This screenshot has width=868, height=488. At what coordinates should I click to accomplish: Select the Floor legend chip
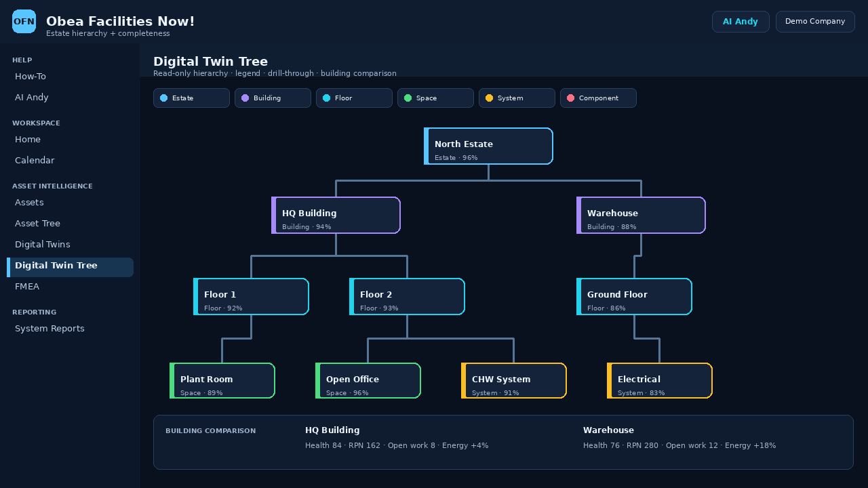pyautogui.click(x=354, y=98)
